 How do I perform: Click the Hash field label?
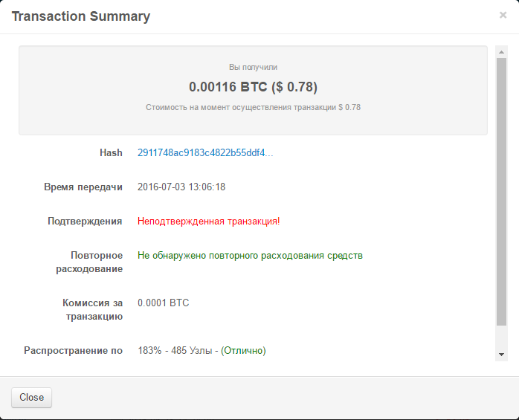111,152
